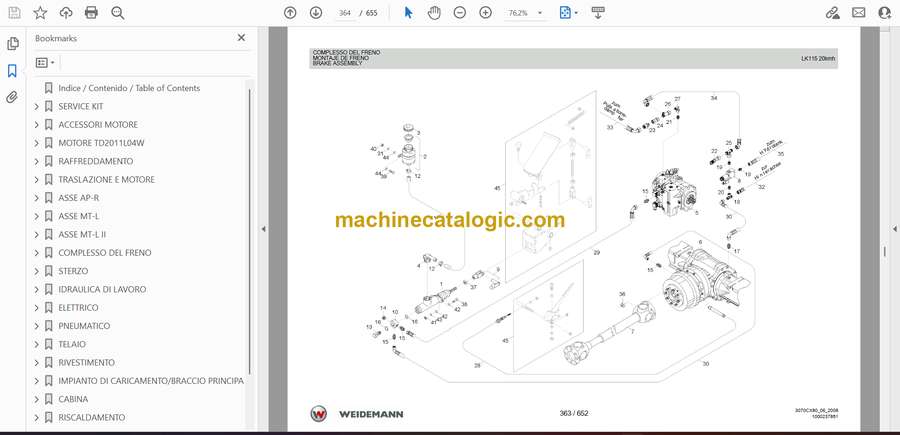
Task: Click the page number field showing 364
Action: point(345,13)
